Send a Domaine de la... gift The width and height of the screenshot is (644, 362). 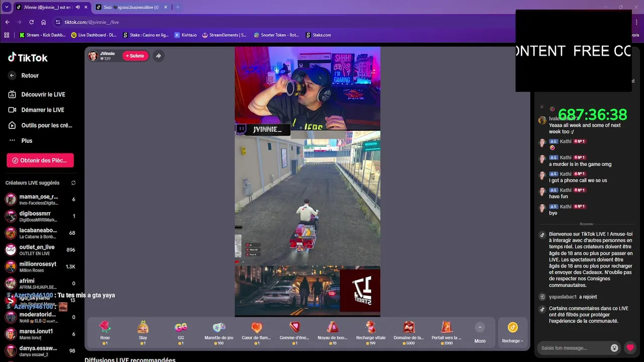click(409, 333)
